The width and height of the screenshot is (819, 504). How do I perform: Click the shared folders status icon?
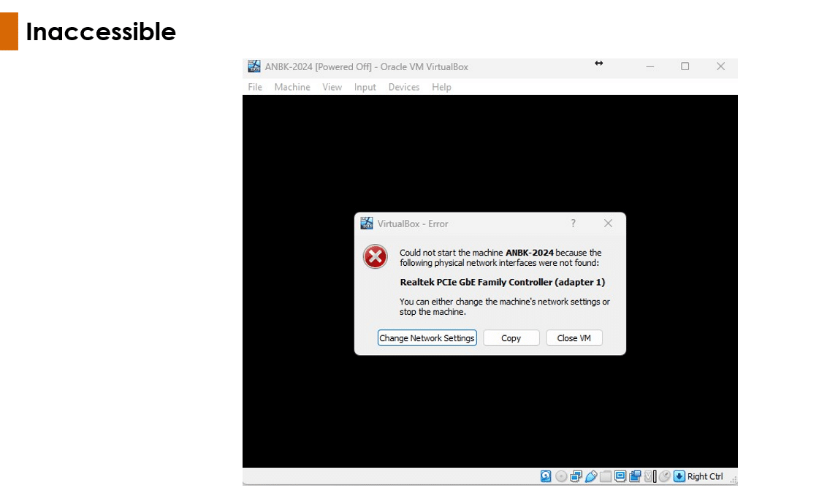[x=606, y=476]
